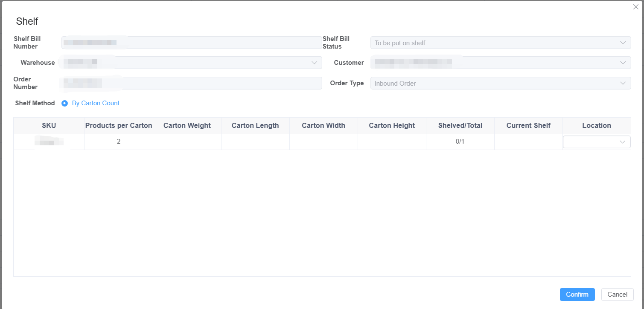Click the Products per Carton column header
The image size is (644, 309).
(x=119, y=126)
